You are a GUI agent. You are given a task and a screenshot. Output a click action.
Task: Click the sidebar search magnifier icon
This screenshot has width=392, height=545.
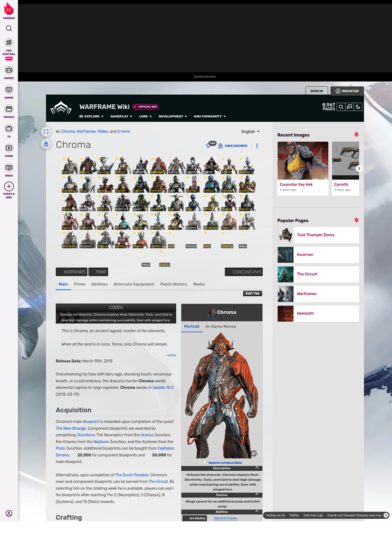coord(9,28)
